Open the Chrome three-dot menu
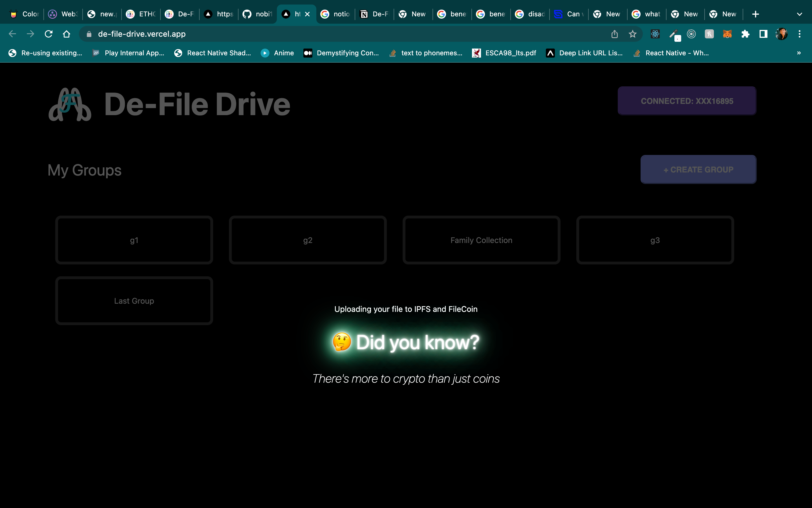 click(x=800, y=34)
